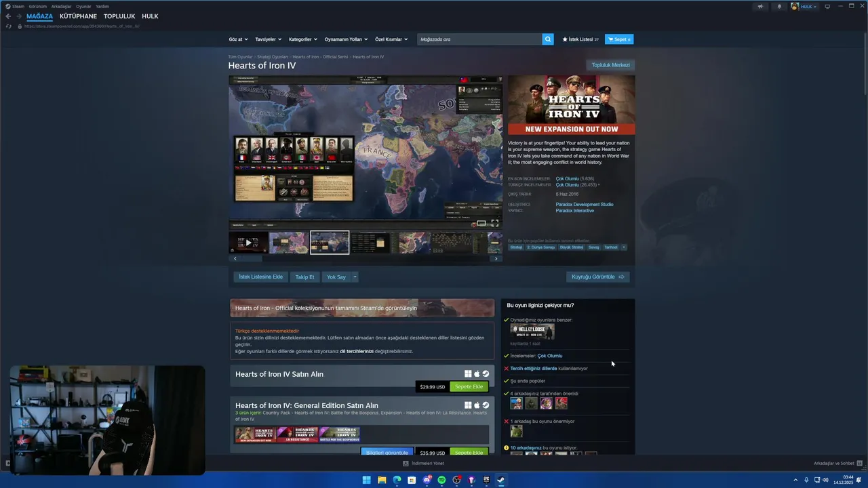868x488 pixels.
Task: Open the Arkadaşlar menu
Action: point(61,6)
